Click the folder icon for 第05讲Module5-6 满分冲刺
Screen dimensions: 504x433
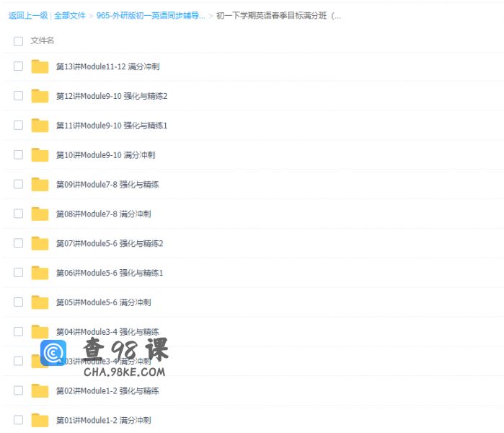[40, 302]
